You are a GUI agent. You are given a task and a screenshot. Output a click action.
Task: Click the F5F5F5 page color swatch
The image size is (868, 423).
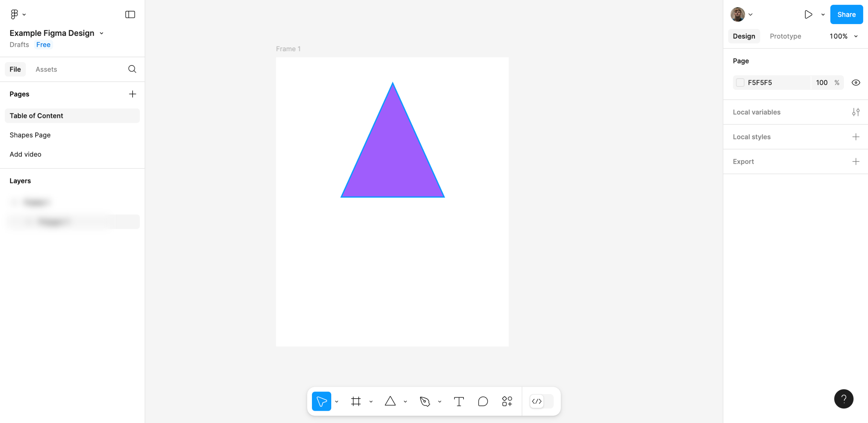click(x=740, y=83)
